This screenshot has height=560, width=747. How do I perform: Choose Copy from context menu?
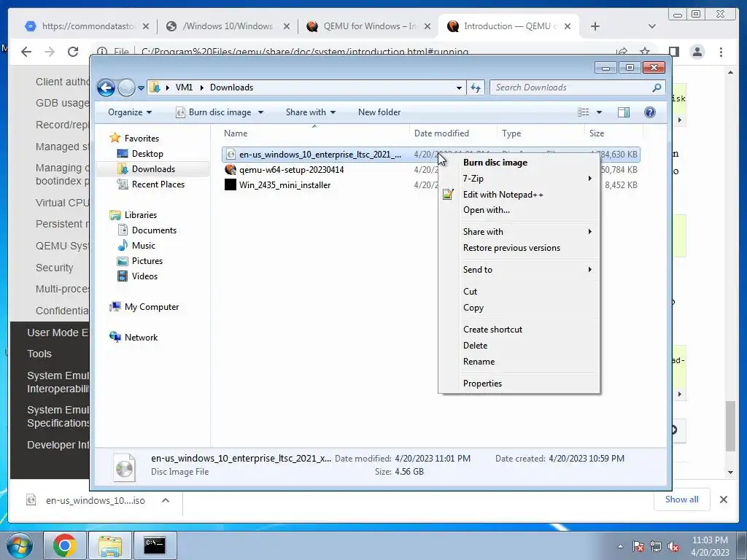[473, 308]
